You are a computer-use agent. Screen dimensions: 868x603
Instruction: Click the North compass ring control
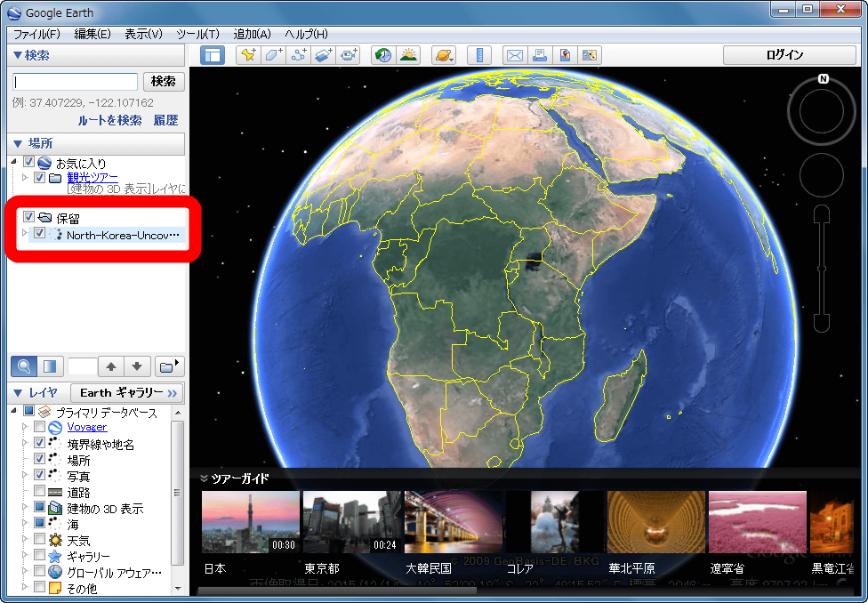click(x=822, y=110)
